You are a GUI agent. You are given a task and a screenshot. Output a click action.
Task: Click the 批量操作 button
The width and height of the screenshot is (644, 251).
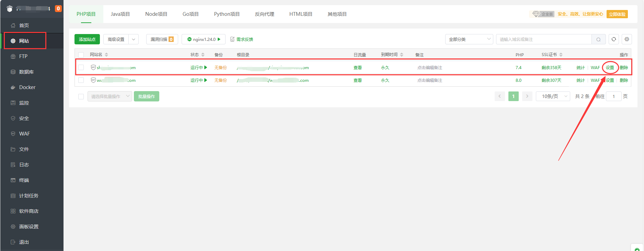pyautogui.click(x=147, y=96)
